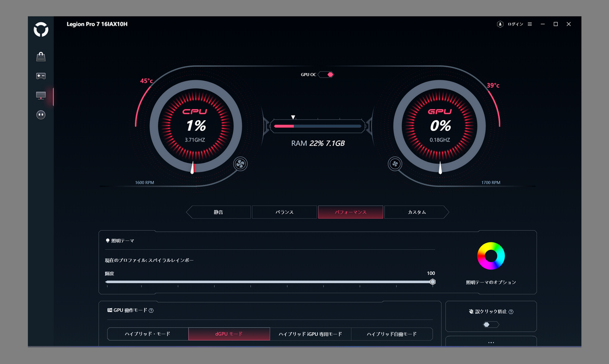Viewport: 609px width, 364px height.
Task: Select the monitor system sidebar icon
Action: coord(41,95)
